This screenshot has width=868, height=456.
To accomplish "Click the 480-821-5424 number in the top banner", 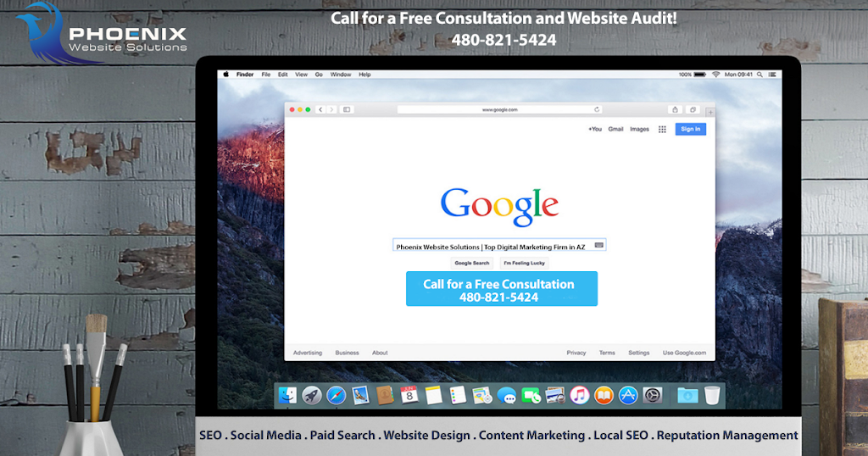I will coord(504,40).
